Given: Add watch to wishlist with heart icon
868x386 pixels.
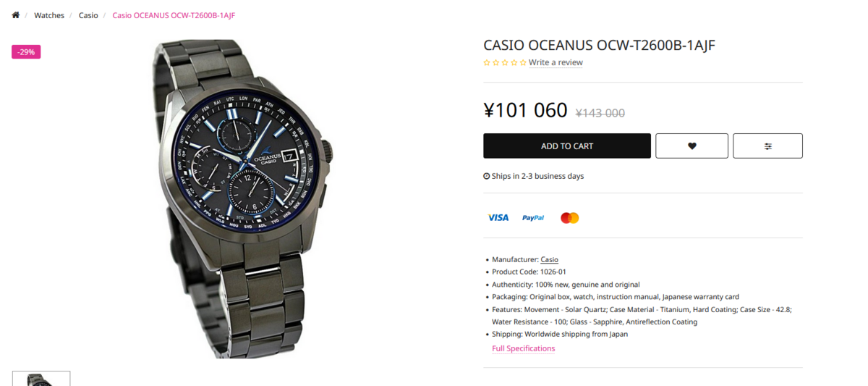Looking at the screenshot, I should (692, 146).
